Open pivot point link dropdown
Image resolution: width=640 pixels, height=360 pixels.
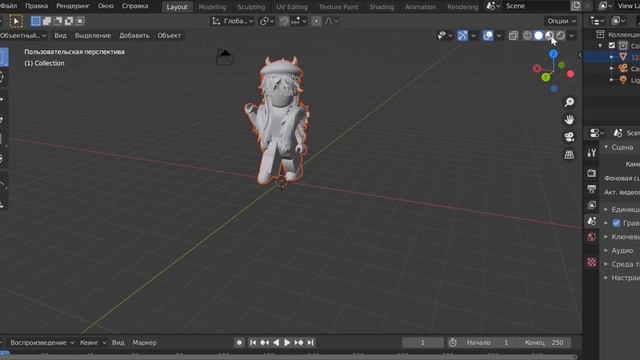coord(267,21)
